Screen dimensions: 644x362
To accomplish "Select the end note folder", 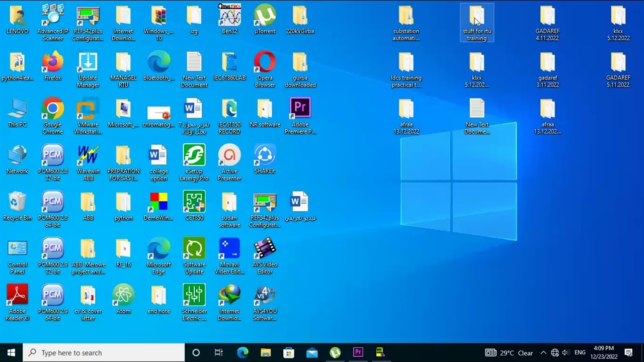I will [158, 300].
